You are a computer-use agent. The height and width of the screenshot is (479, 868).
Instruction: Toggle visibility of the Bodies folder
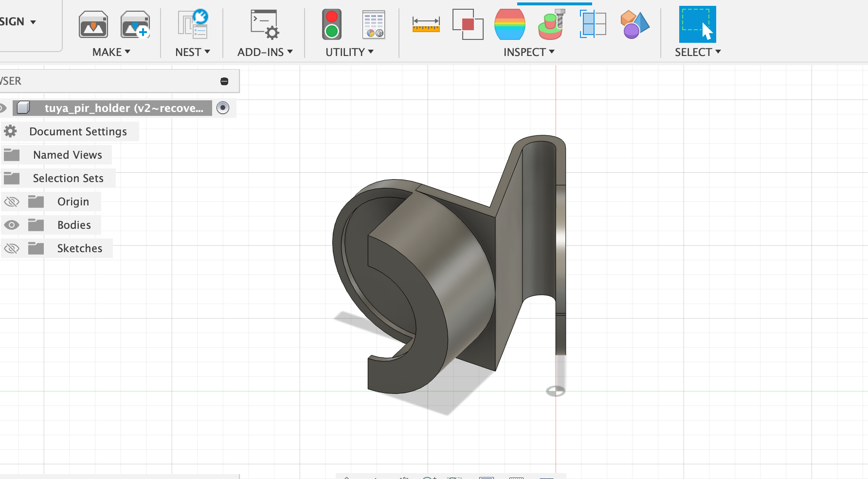(x=12, y=225)
